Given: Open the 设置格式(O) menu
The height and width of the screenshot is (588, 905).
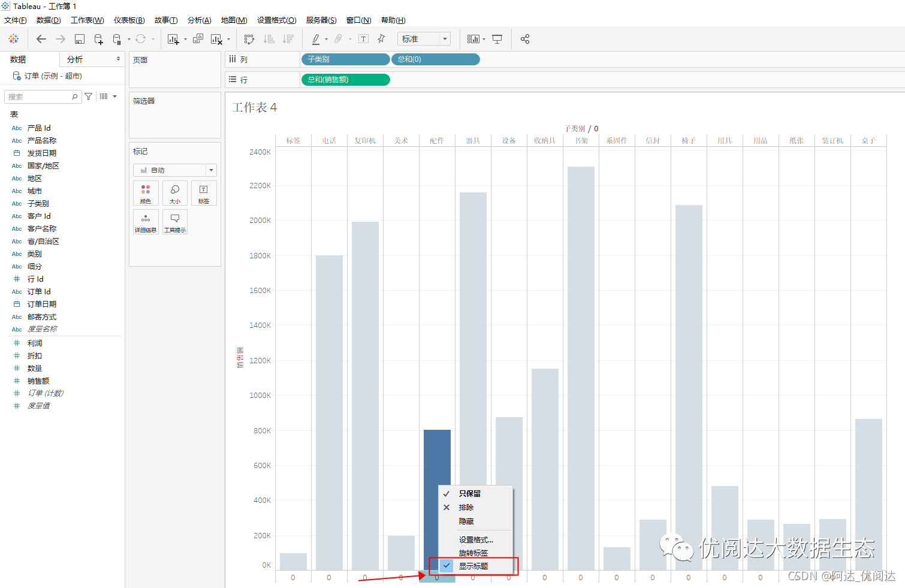Looking at the screenshot, I should pyautogui.click(x=277, y=20).
